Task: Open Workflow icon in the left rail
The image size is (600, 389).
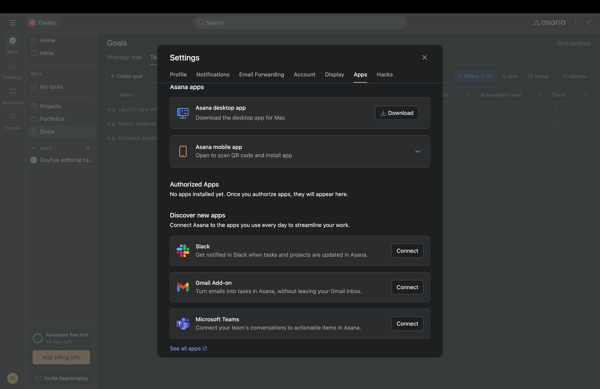Action: click(13, 91)
